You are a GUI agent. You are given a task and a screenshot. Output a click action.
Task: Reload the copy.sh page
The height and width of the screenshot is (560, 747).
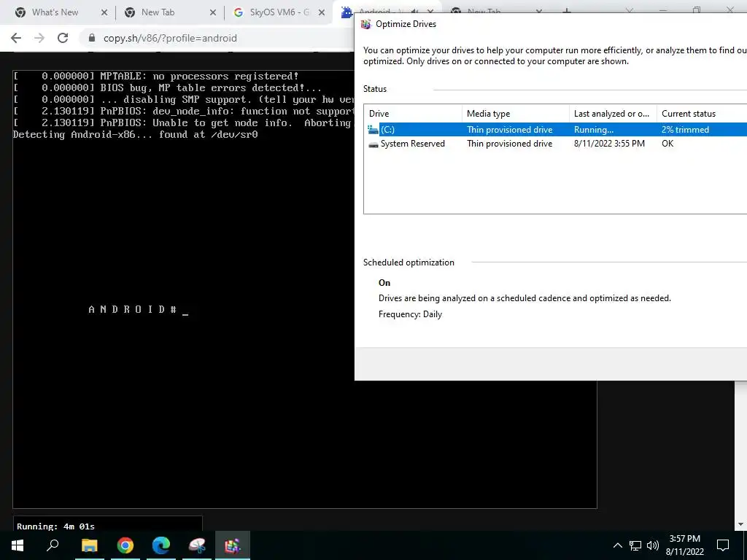pos(63,38)
